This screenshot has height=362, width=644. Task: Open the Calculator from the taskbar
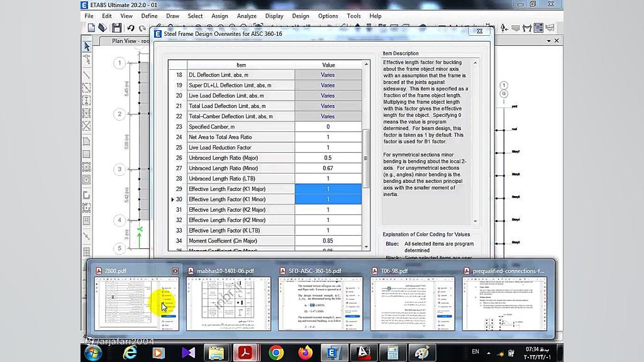(x=393, y=353)
